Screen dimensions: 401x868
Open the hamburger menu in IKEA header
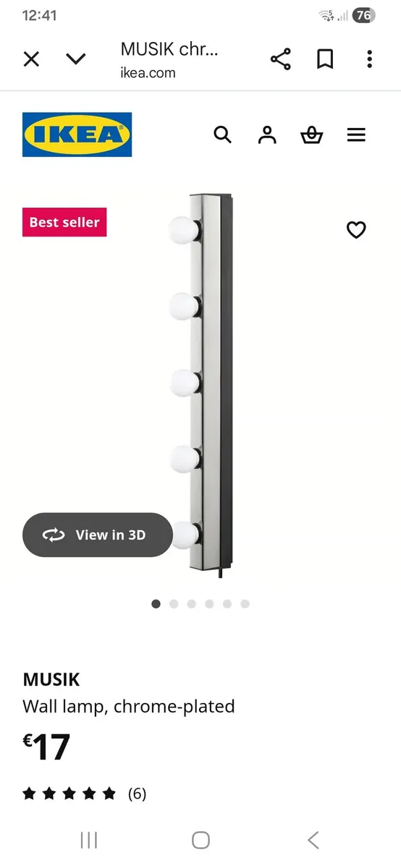(356, 135)
